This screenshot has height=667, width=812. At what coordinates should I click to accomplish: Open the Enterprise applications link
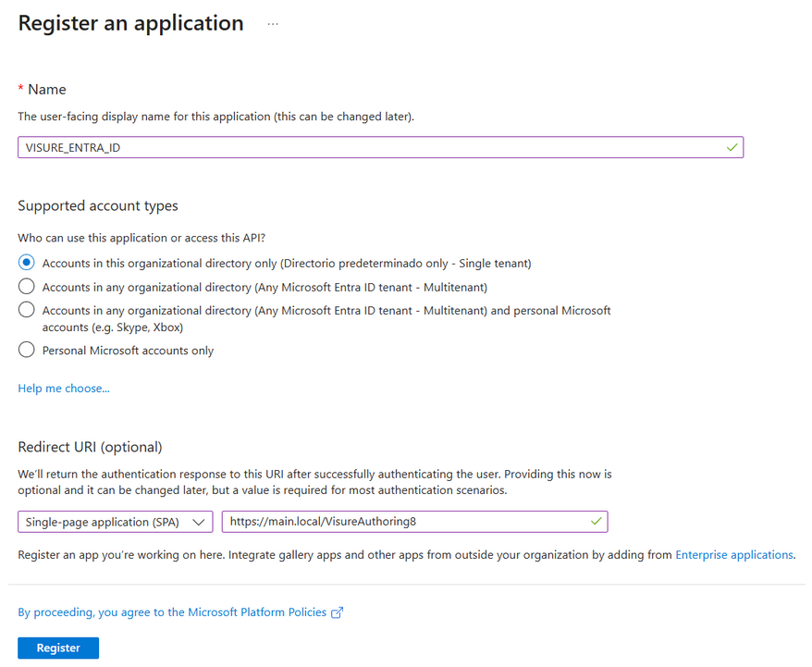734,555
